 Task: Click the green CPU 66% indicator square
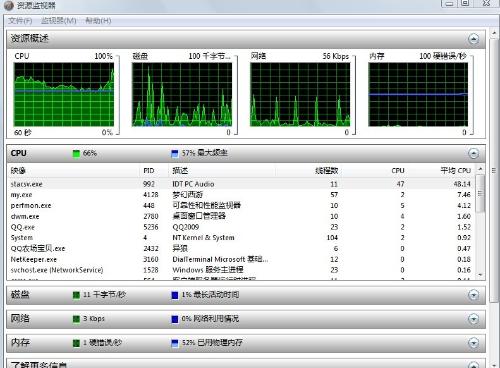click(76, 154)
